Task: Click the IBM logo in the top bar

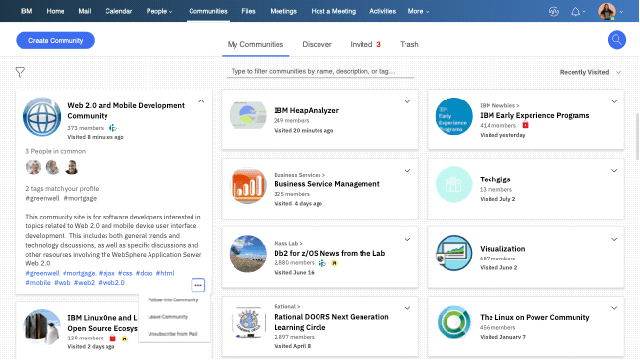Action: (27, 11)
